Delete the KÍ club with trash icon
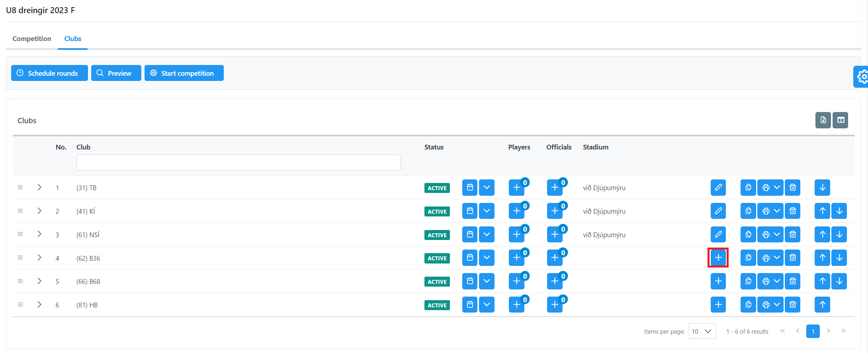The width and height of the screenshot is (868, 354). 792,211
